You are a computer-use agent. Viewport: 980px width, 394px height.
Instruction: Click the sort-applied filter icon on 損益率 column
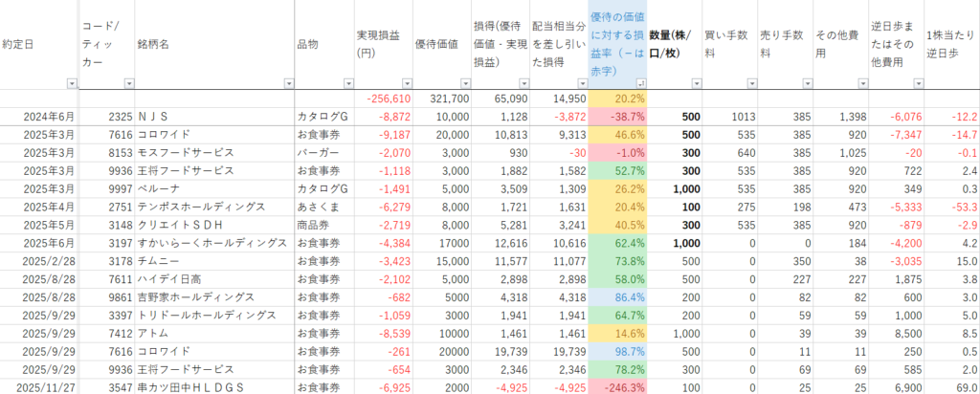tap(640, 83)
